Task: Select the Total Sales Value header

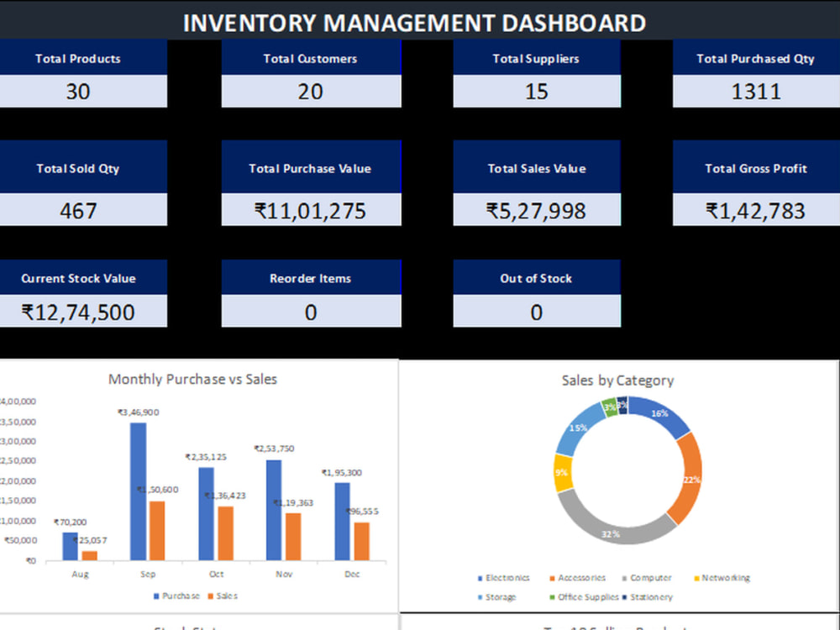Action: (536, 168)
